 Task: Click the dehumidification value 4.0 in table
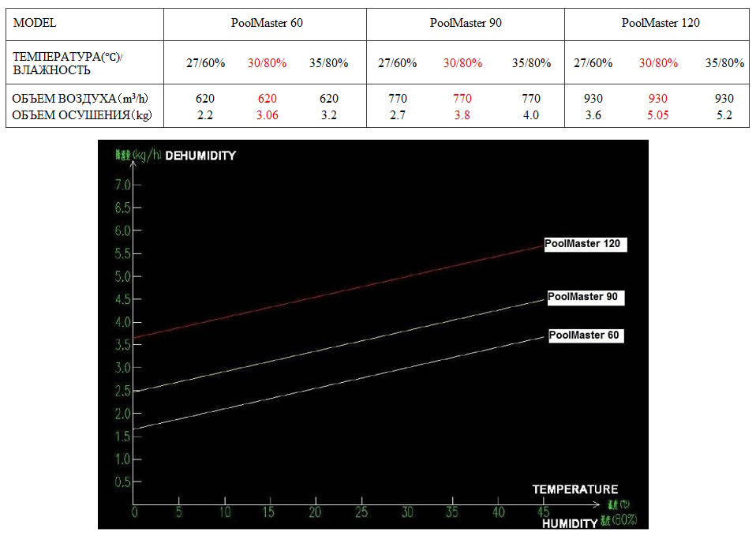(531, 114)
